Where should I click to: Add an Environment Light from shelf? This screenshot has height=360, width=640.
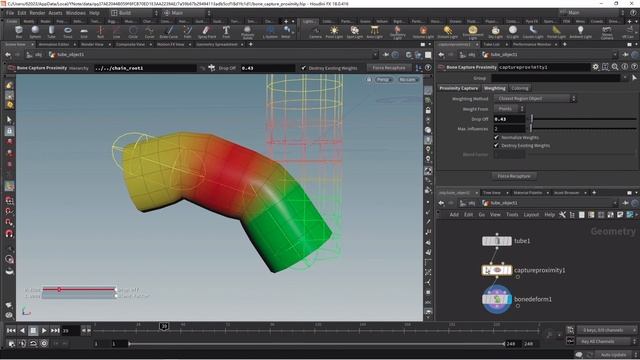click(x=473, y=32)
